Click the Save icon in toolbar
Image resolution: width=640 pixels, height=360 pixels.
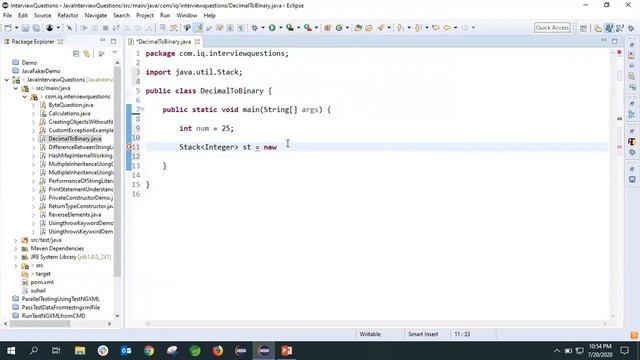[x=25, y=28]
